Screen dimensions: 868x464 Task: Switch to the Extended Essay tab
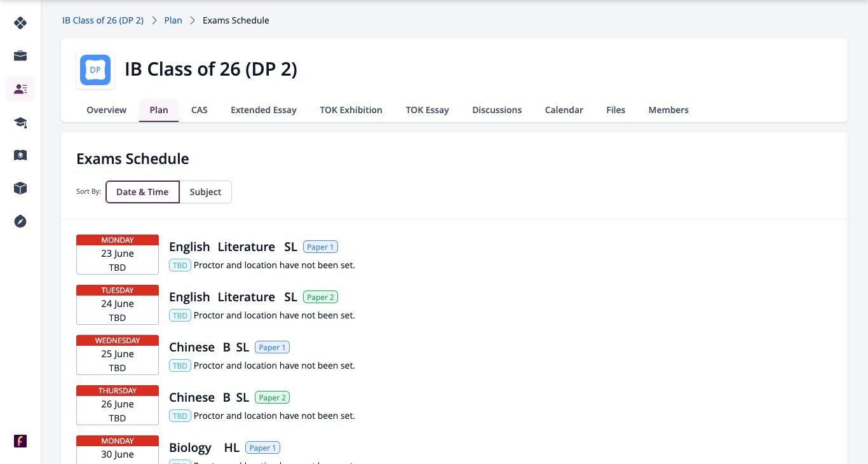[x=264, y=110]
